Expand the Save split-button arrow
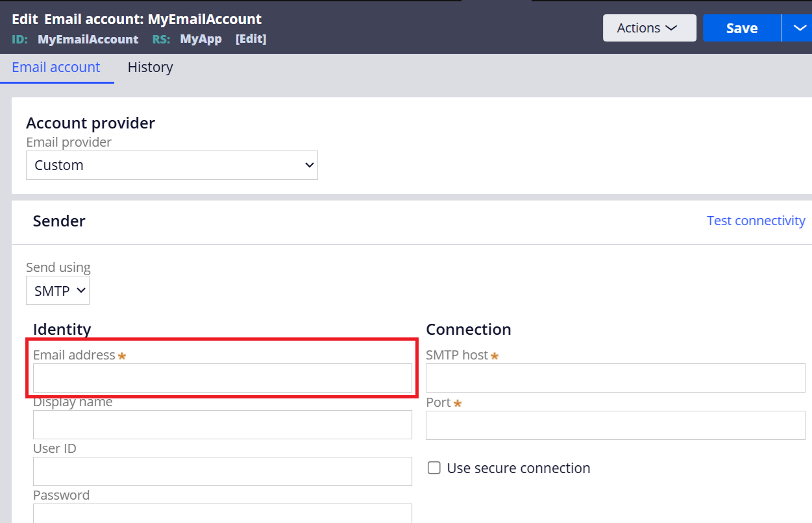812x523 pixels. click(x=798, y=28)
